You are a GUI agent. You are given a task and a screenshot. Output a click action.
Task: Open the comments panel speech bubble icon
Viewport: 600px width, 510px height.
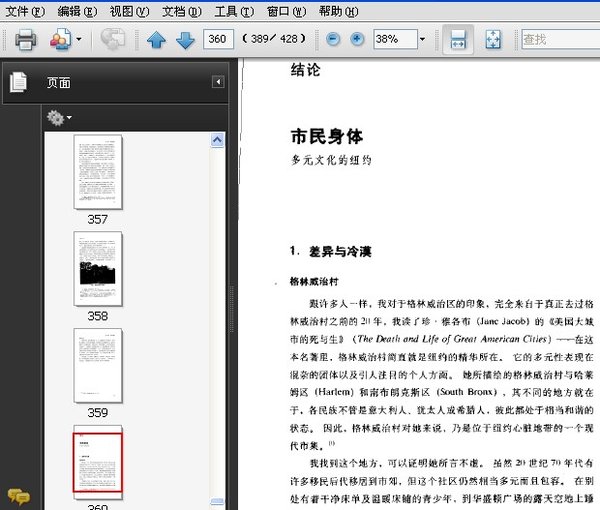tap(18, 496)
